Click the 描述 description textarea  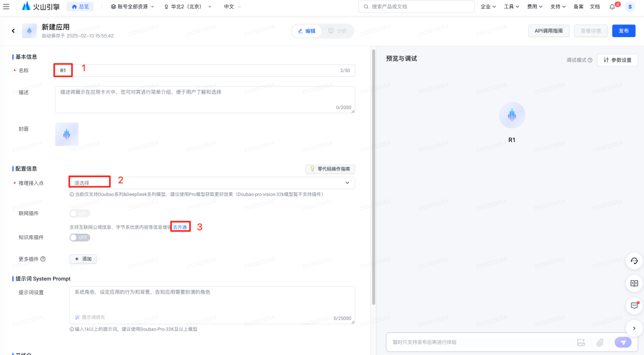205,100
